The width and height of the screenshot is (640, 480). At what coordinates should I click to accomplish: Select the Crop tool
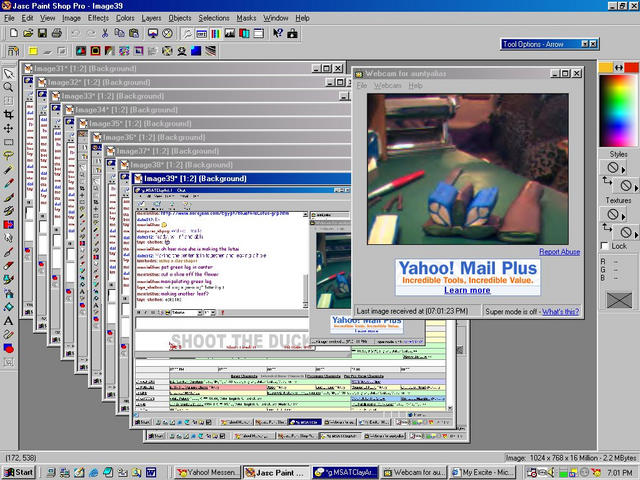(8, 115)
